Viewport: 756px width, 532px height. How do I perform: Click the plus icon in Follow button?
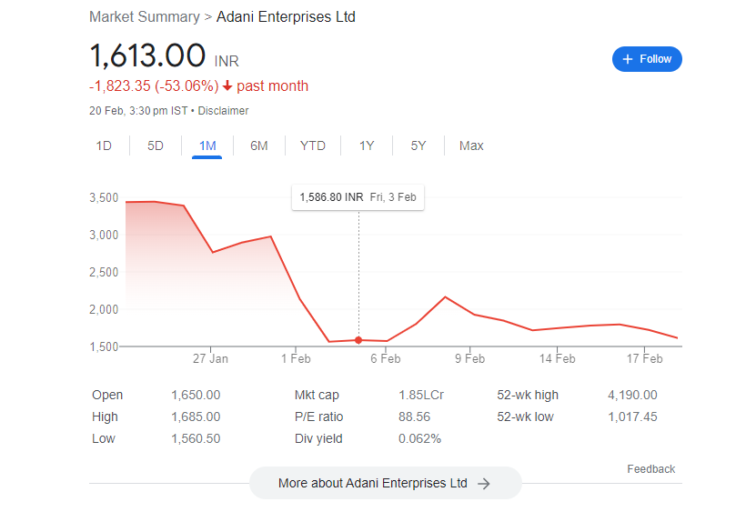[x=627, y=59]
